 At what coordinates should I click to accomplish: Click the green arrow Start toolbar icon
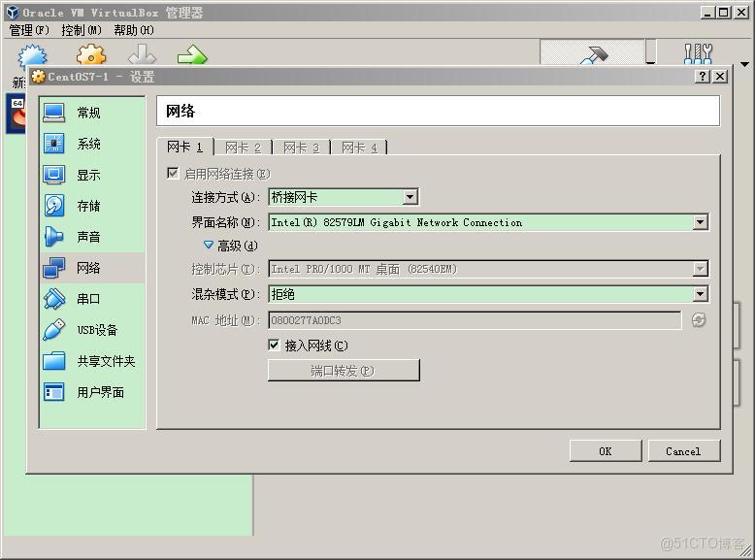[x=192, y=55]
